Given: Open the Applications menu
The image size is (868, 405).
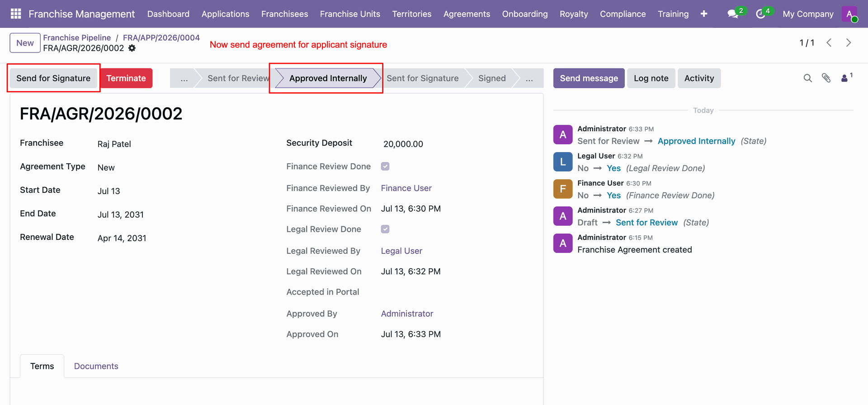Looking at the screenshot, I should coord(225,14).
